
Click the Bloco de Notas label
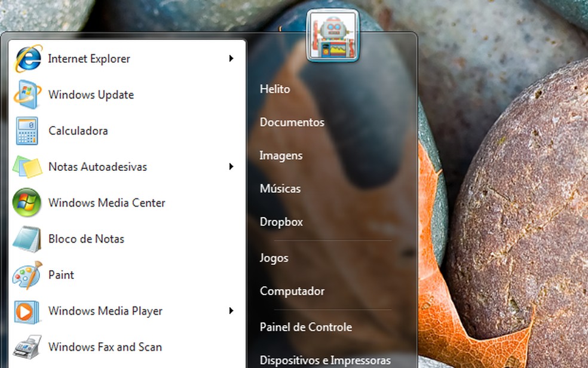point(86,239)
